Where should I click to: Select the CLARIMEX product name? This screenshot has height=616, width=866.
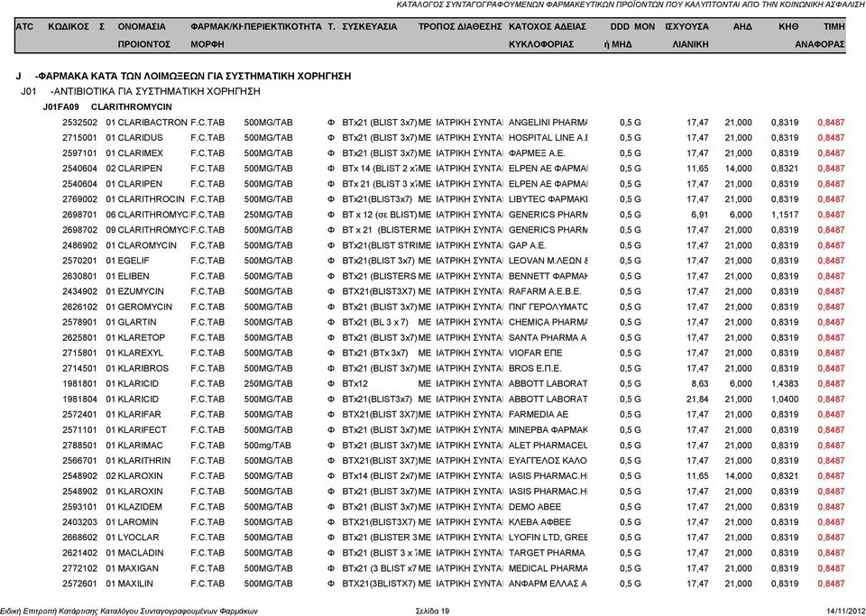(x=141, y=153)
